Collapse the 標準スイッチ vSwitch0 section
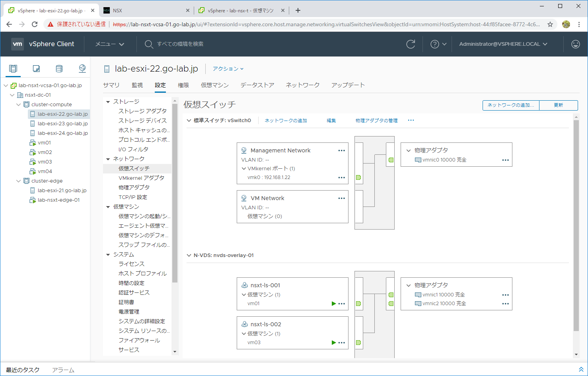The height and width of the screenshot is (376, 588). click(x=189, y=120)
